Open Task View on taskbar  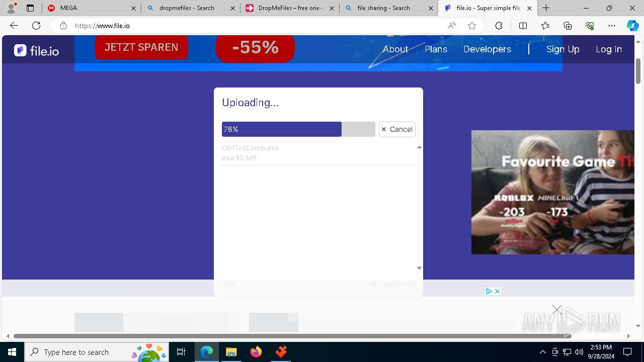[x=181, y=352]
